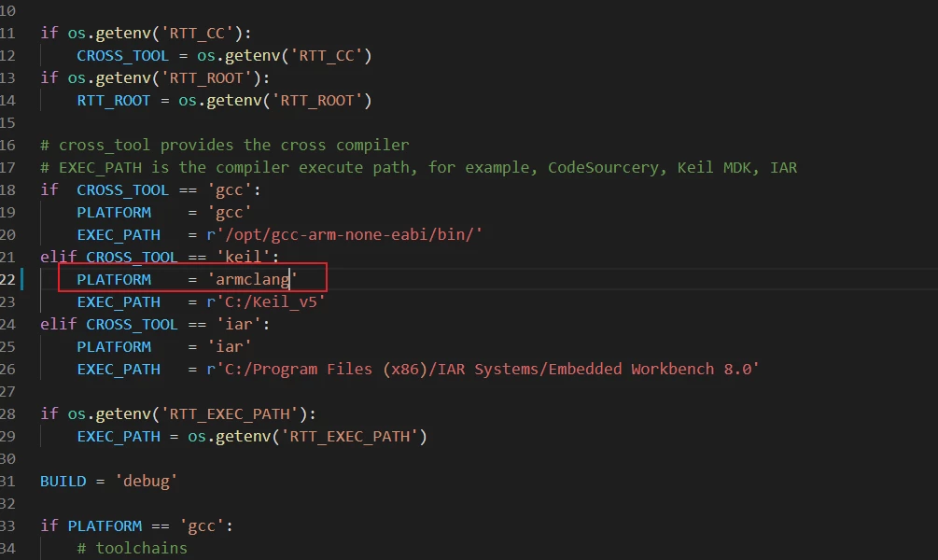Click 'RTT_CC' string in the first if statement
This screenshot has width=938, height=560.
pos(197,33)
